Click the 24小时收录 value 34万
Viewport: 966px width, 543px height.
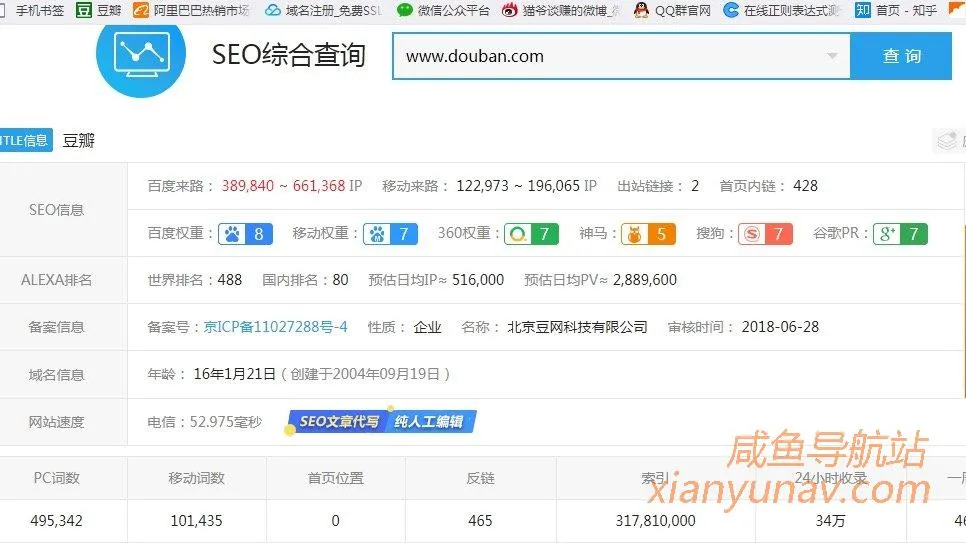830,521
